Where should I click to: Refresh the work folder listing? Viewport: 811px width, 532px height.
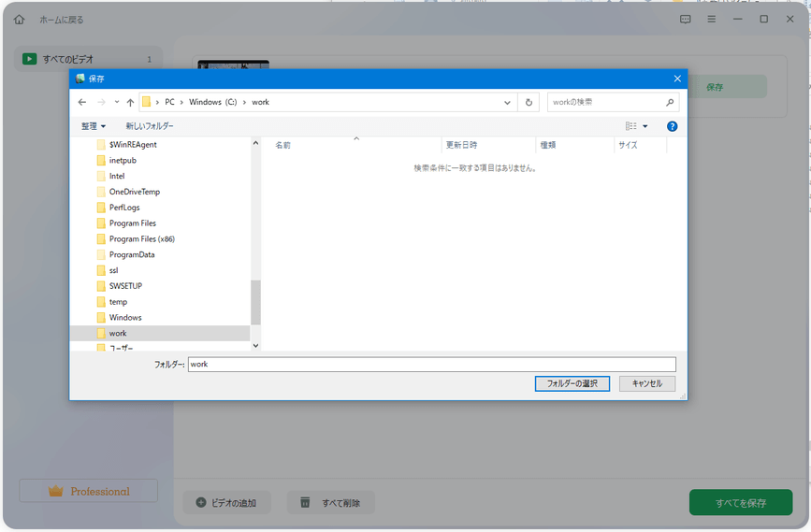(529, 102)
